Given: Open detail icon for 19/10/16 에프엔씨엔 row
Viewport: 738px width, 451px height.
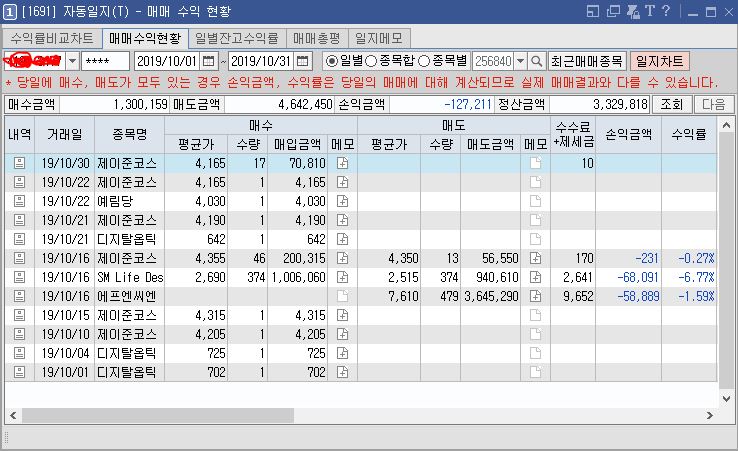Looking at the screenshot, I should click(19, 296).
